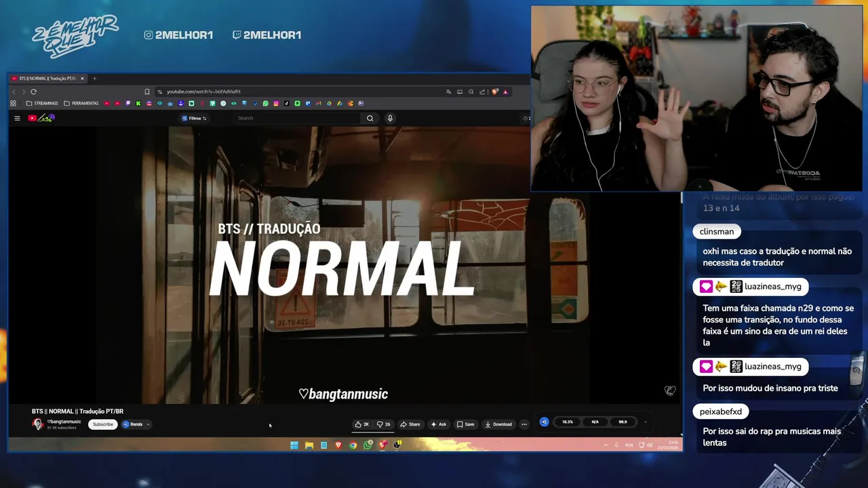Click the Download button

498,424
